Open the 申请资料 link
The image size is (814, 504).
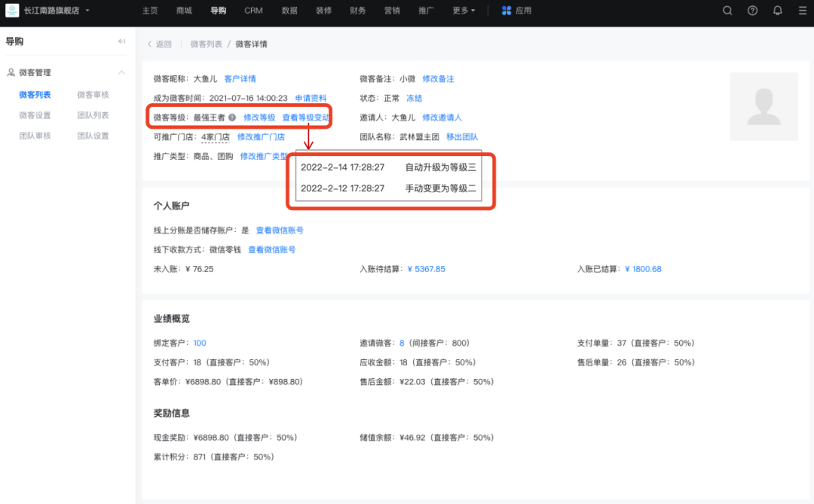click(311, 98)
